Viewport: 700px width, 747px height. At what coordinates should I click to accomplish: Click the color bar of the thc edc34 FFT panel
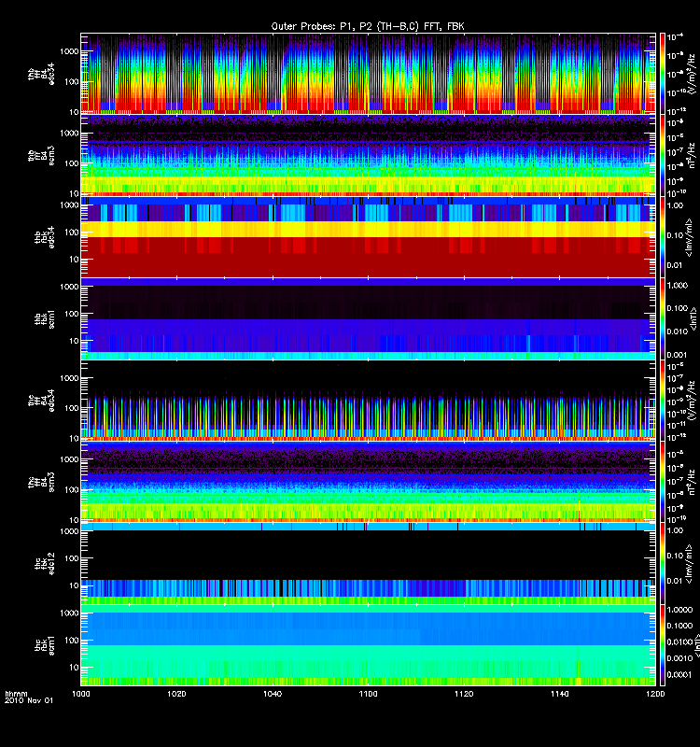click(663, 400)
